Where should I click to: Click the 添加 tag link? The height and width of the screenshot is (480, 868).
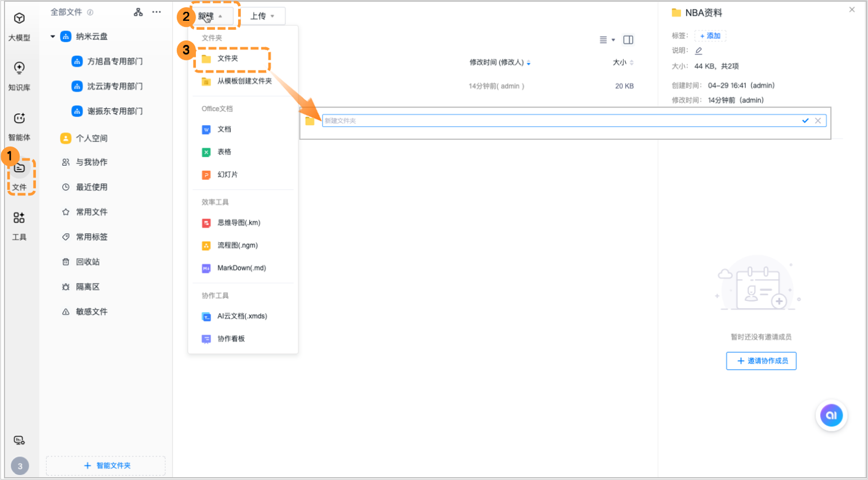click(x=710, y=36)
